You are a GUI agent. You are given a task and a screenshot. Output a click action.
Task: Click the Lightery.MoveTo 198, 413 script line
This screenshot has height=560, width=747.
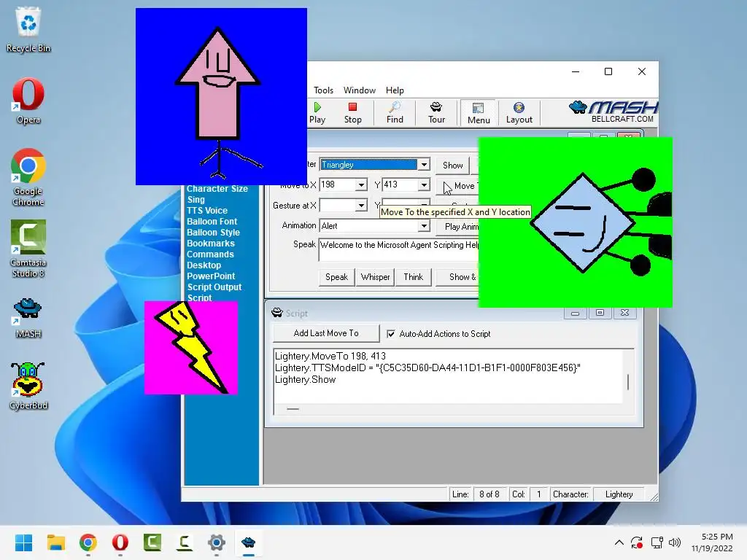tap(330, 356)
